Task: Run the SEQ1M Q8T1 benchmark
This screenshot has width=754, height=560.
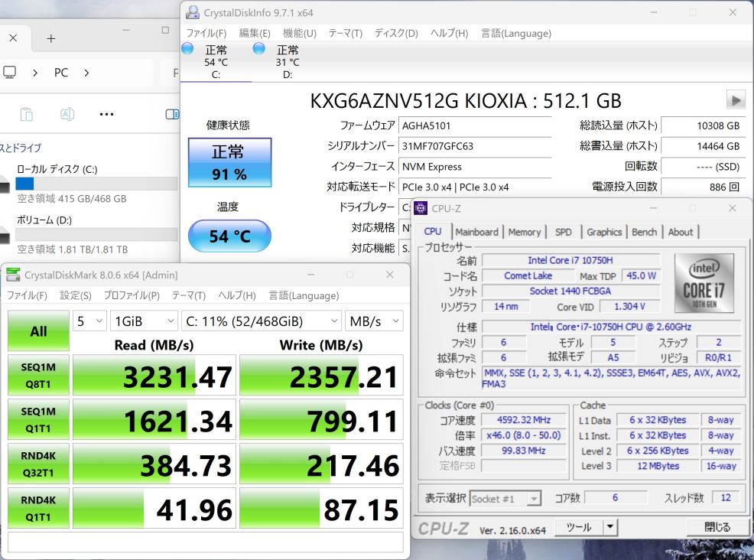Action: point(38,376)
